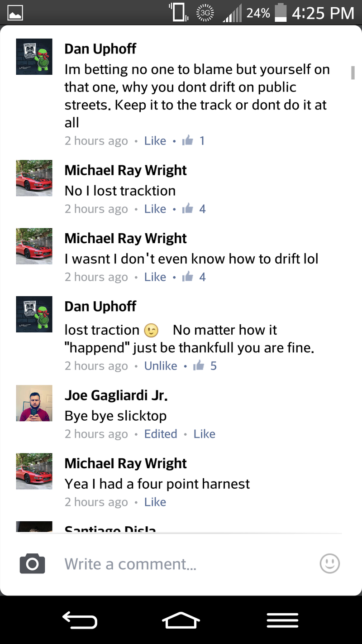Open Joe Gagliardi Jr.'s profile name
362x644 pixels.
pos(116,395)
